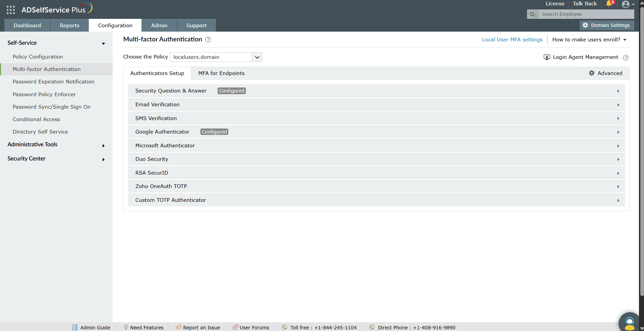
Task: Open Directory Self Service
Action: click(40, 132)
